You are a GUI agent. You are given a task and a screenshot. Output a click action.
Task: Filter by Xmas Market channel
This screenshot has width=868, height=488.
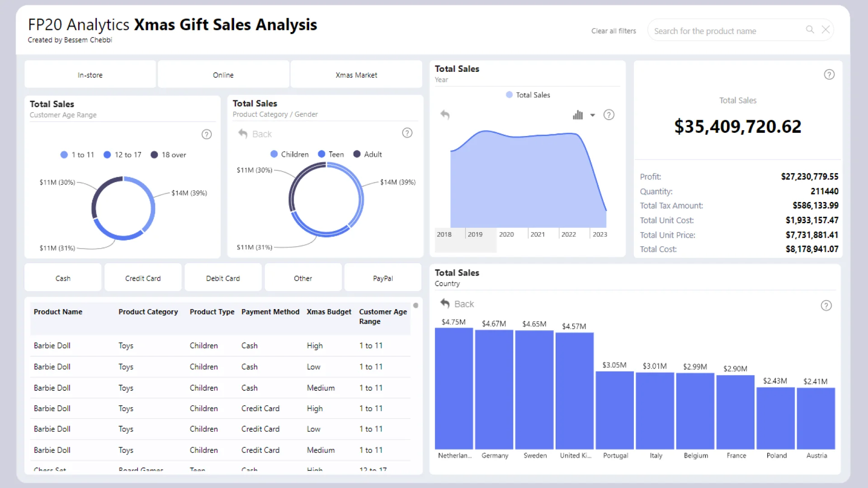356,75
